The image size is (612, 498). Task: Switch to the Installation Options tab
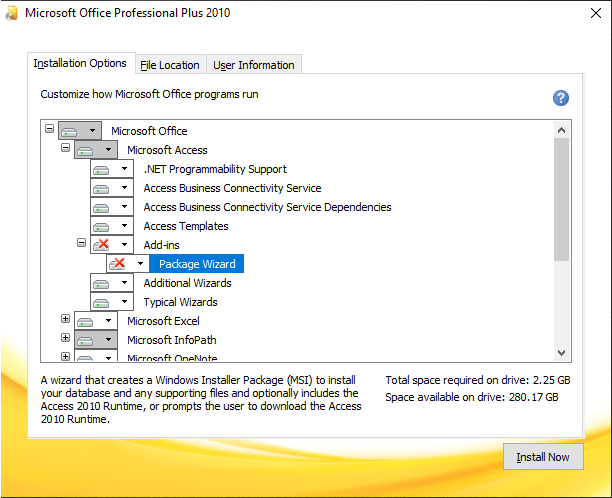tap(81, 63)
